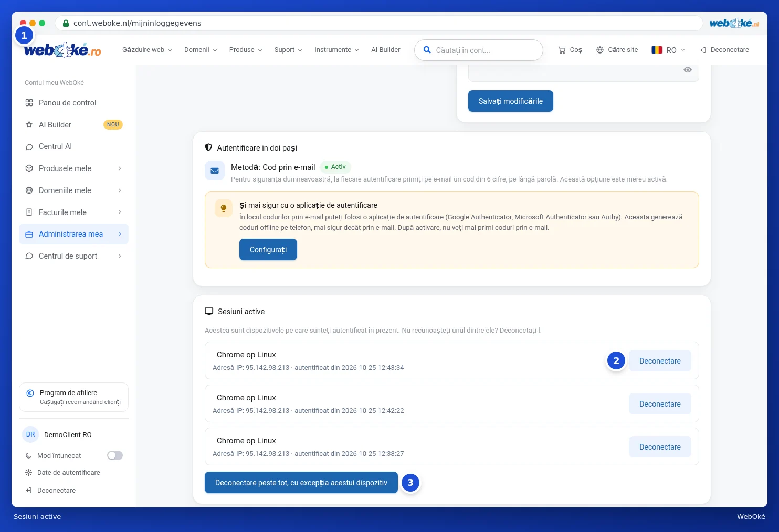Click the DR avatar for DemoClient RO

point(30,434)
